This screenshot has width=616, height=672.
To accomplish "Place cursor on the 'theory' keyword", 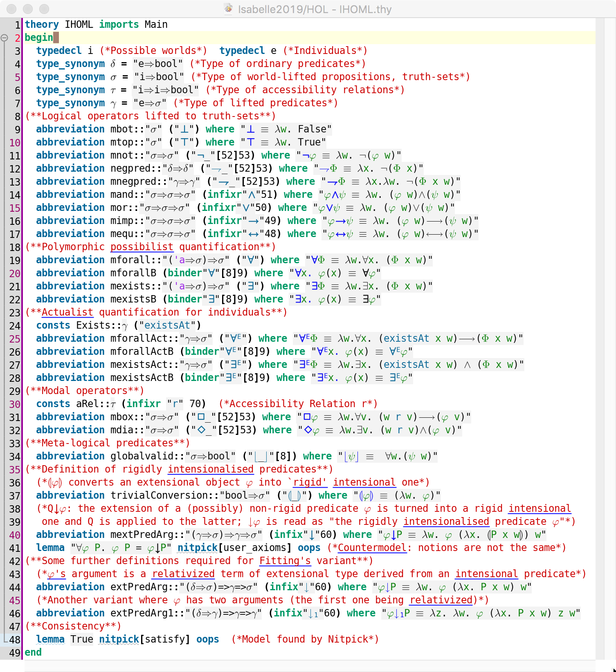I will [42, 25].
